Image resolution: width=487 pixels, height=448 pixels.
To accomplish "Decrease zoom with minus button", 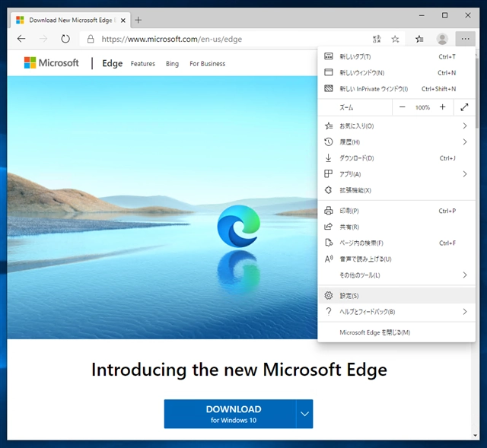I will pos(403,107).
